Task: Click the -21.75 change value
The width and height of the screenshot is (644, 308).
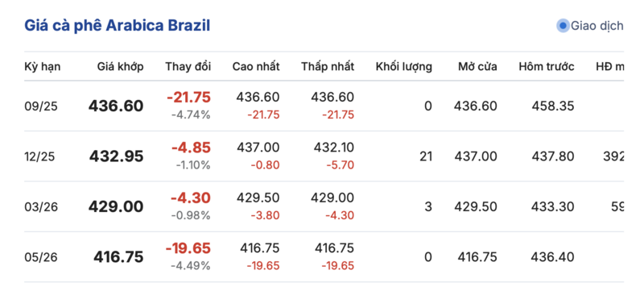Action: pos(188,98)
